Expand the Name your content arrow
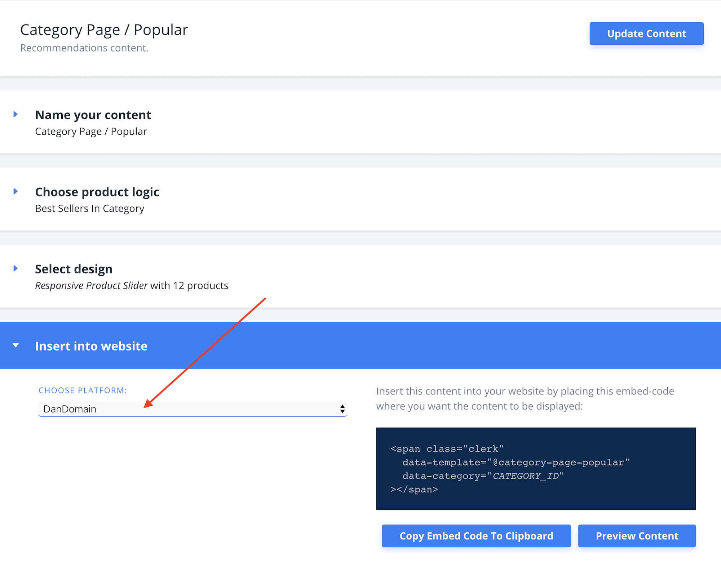Image resolution: width=721 pixels, height=588 pixels. click(16, 114)
